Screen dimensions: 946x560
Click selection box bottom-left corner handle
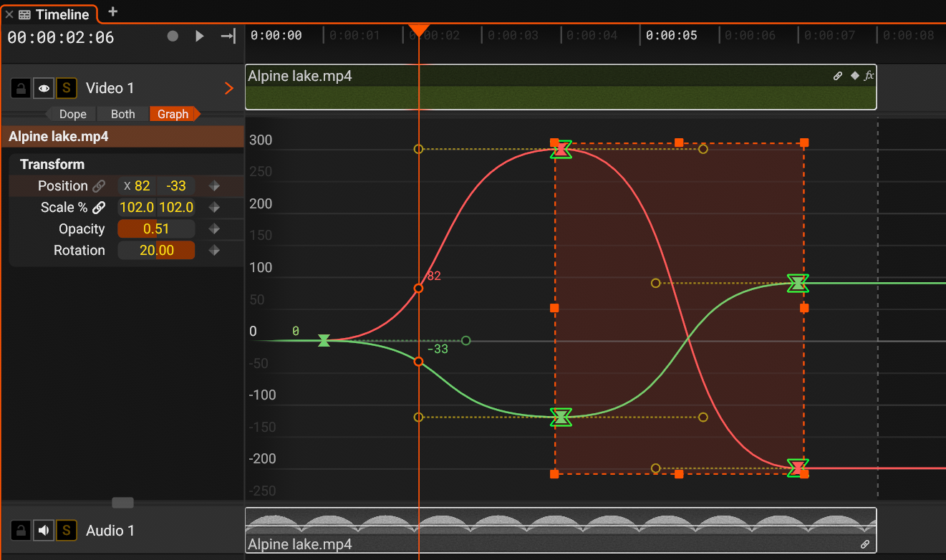click(x=554, y=474)
